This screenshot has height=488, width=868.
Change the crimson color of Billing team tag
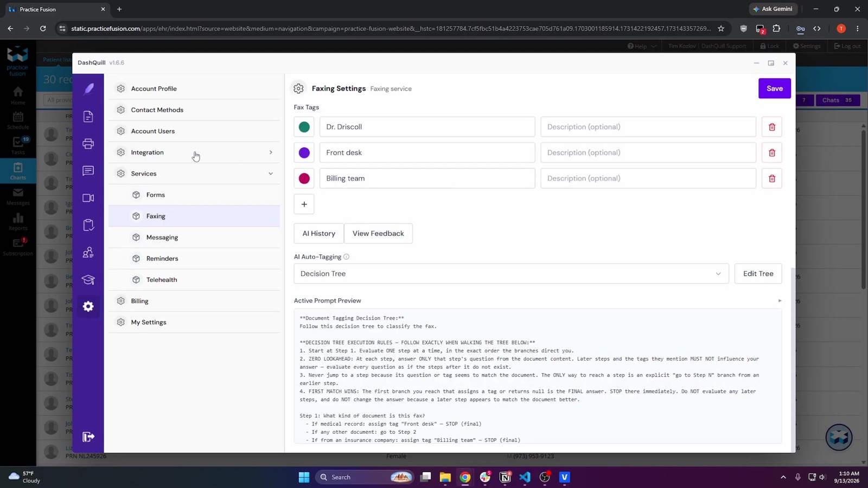pos(304,178)
